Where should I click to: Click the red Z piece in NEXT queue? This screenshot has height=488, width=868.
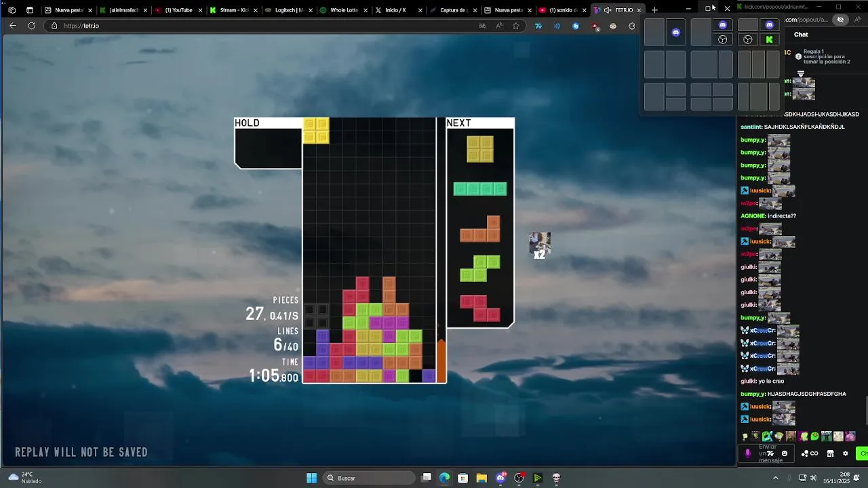pos(480,308)
